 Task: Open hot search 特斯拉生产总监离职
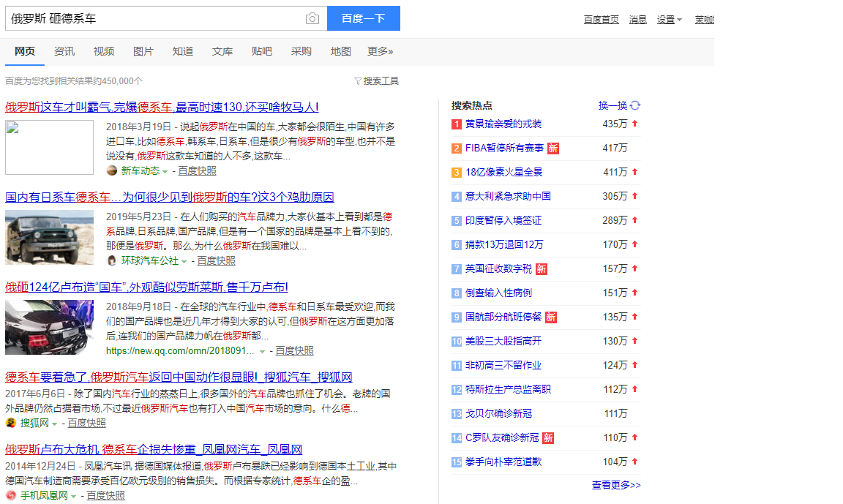click(508, 390)
